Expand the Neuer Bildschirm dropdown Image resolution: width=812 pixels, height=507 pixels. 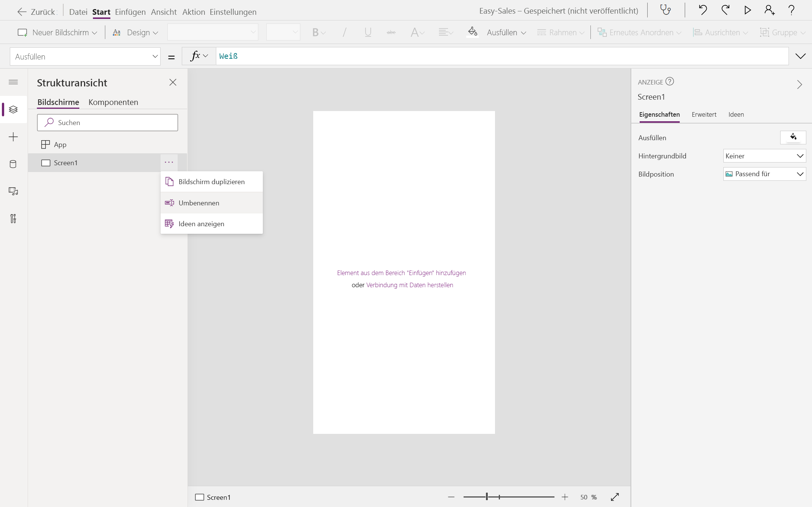click(x=57, y=33)
